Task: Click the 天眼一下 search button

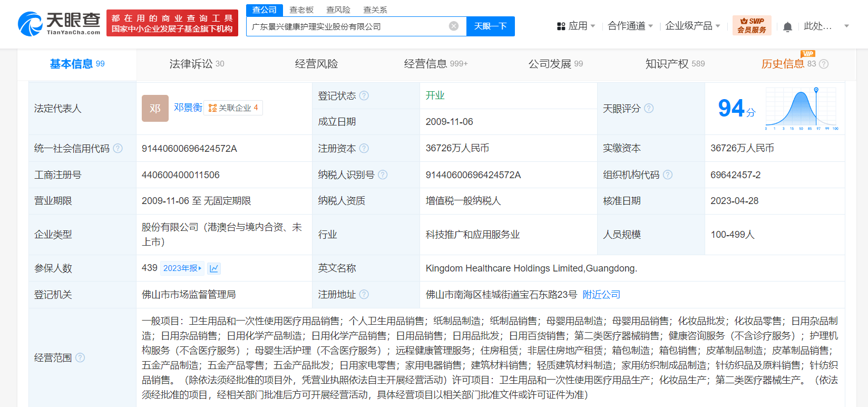Action: pyautogui.click(x=491, y=26)
